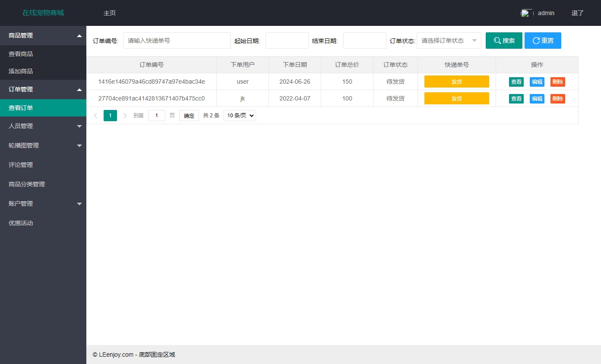Click 发货 for user jk's order
Image resolution: width=601 pixels, height=364 pixels.
456,98
